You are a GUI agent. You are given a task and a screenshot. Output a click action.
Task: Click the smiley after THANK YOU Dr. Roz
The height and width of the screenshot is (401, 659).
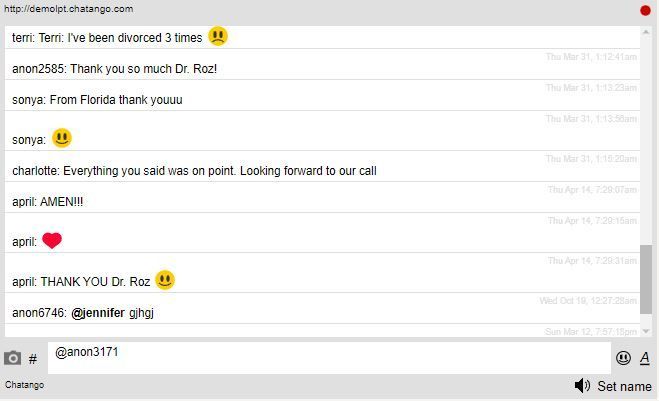pyautogui.click(x=165, y=280)
